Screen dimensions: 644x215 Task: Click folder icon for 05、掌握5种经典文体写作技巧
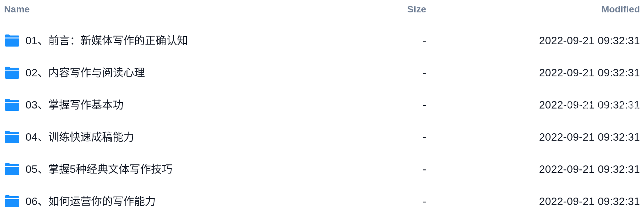[12, 169]
